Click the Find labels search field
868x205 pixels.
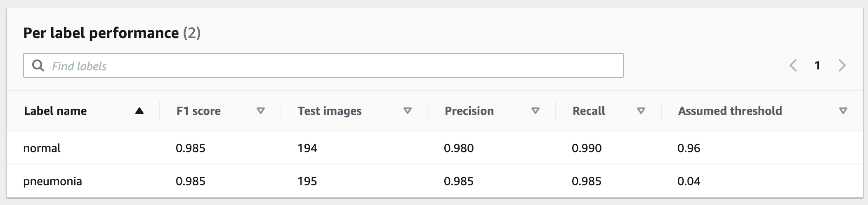click(330, 66)
